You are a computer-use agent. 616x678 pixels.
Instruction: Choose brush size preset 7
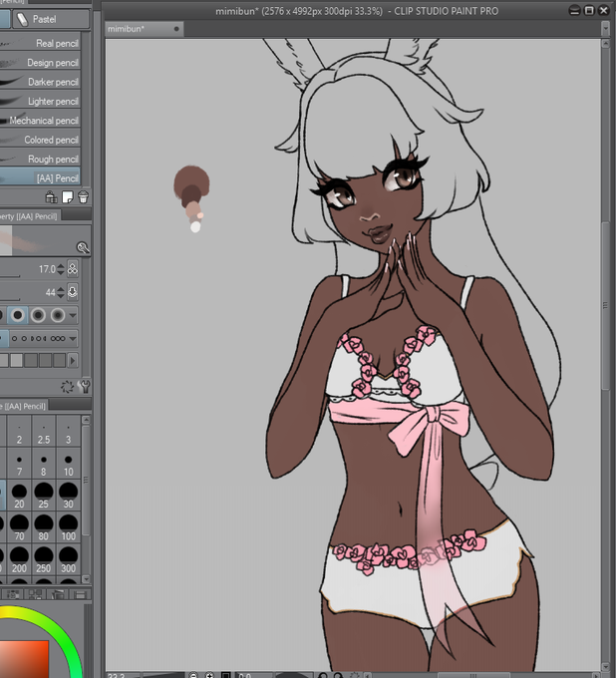(x=19, y=465)
